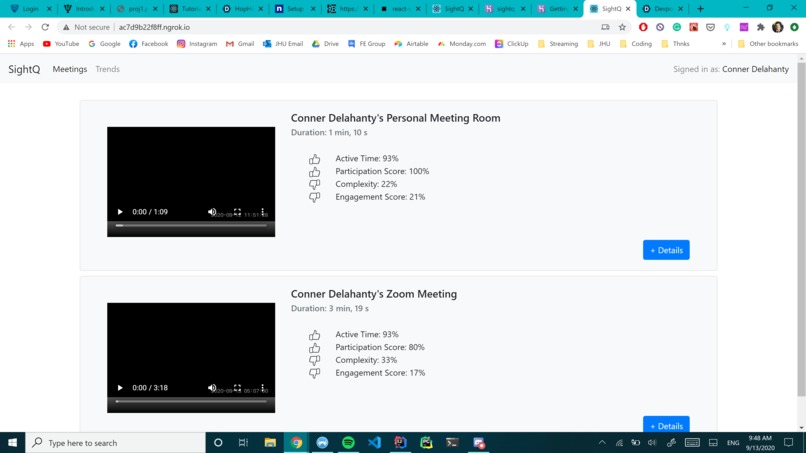Viewport: 806px width, 453px height.
Task: Show hidden system tray icons
Action: [x=602, y=443]
